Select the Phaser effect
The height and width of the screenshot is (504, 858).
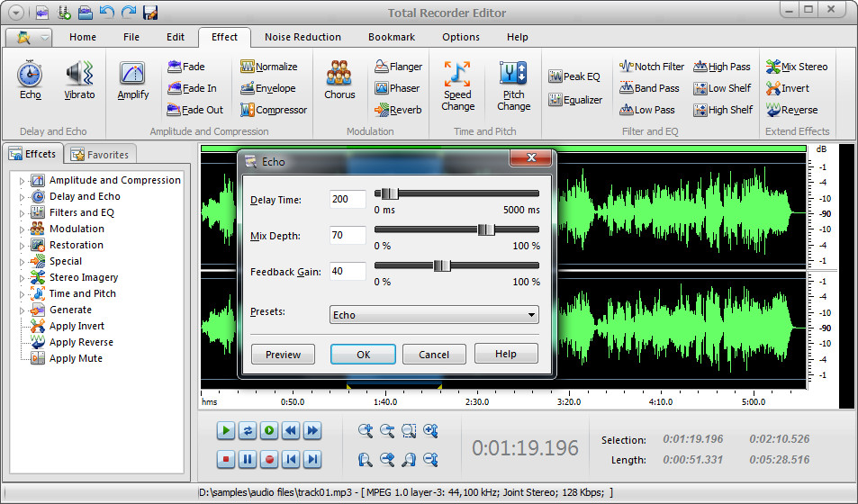[x=397, y=88]
